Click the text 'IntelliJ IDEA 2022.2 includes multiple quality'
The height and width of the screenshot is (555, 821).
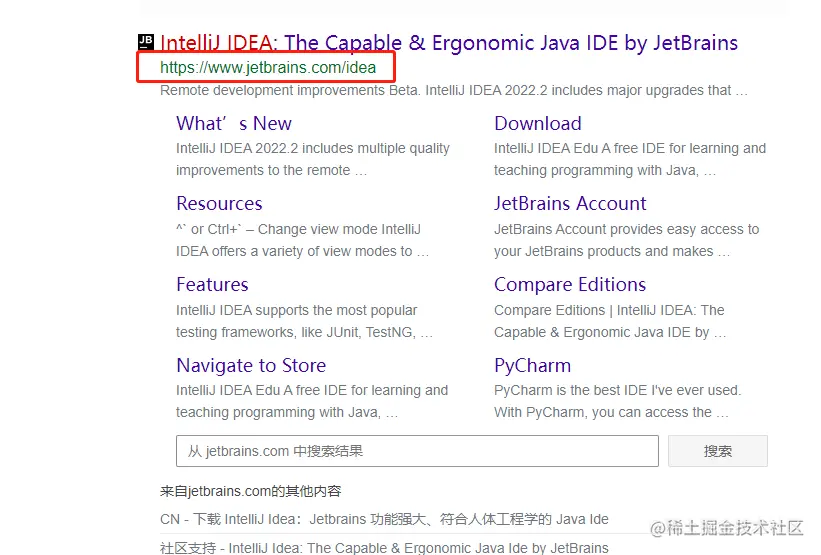tap(313, 149)
